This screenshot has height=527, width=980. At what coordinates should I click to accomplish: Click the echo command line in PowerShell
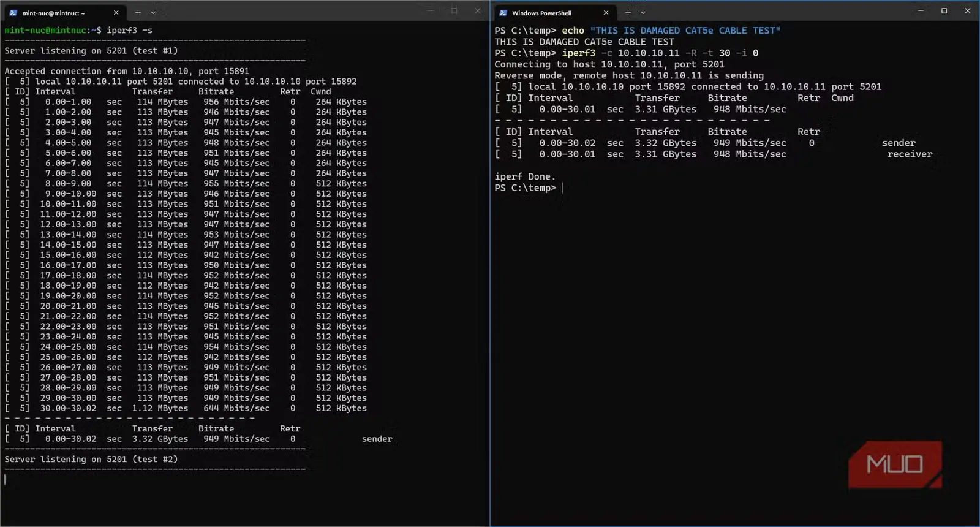coord(638,31)
